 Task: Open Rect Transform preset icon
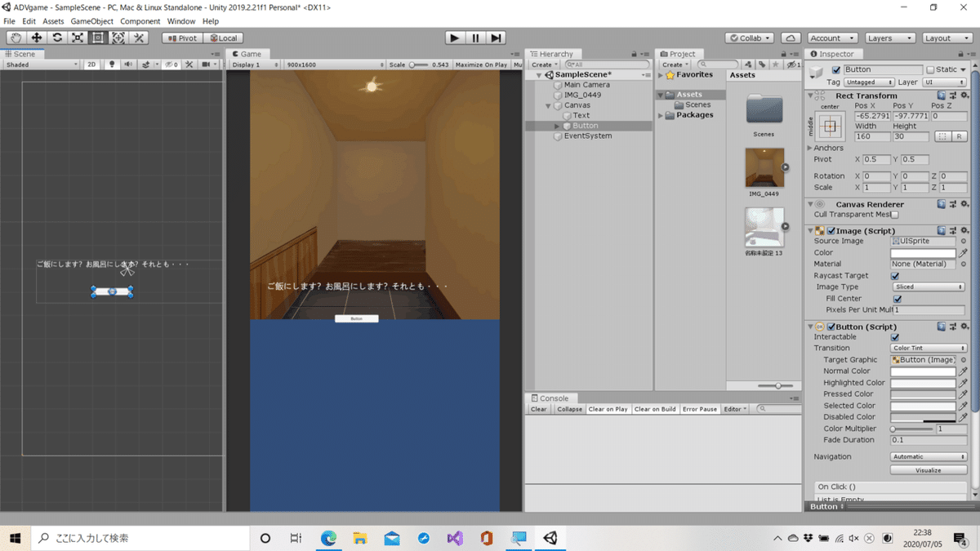953,96
